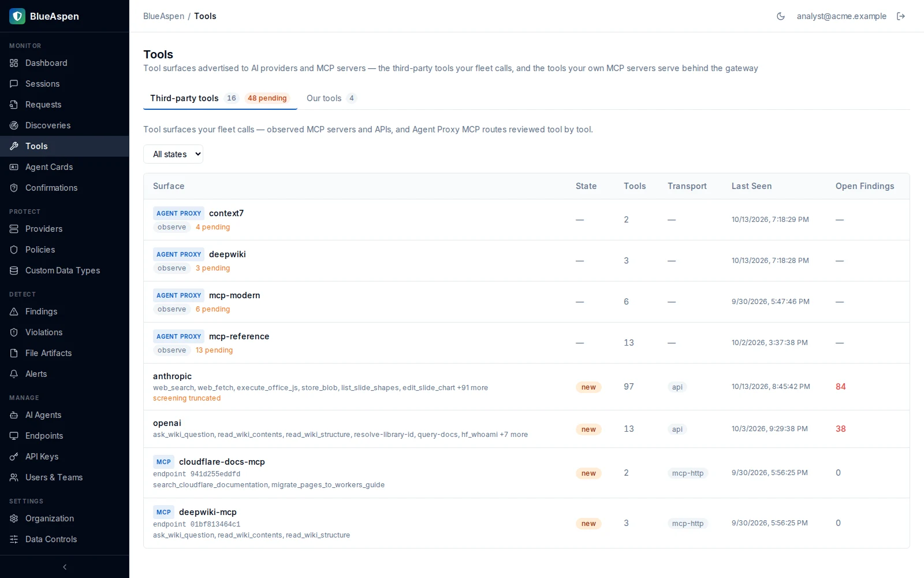Open the context7 surface row
This screenshot has height=578, width=924.
[x=526, y=220]
